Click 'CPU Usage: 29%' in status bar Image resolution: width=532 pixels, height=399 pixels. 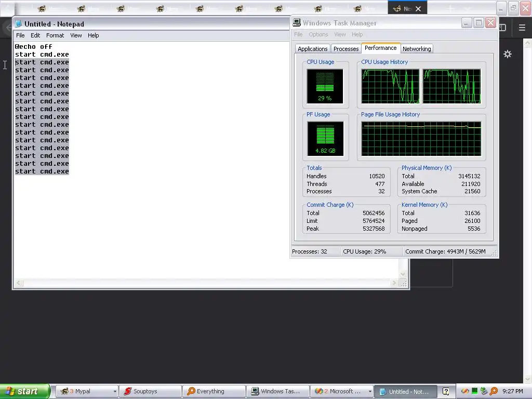point(364,251)
